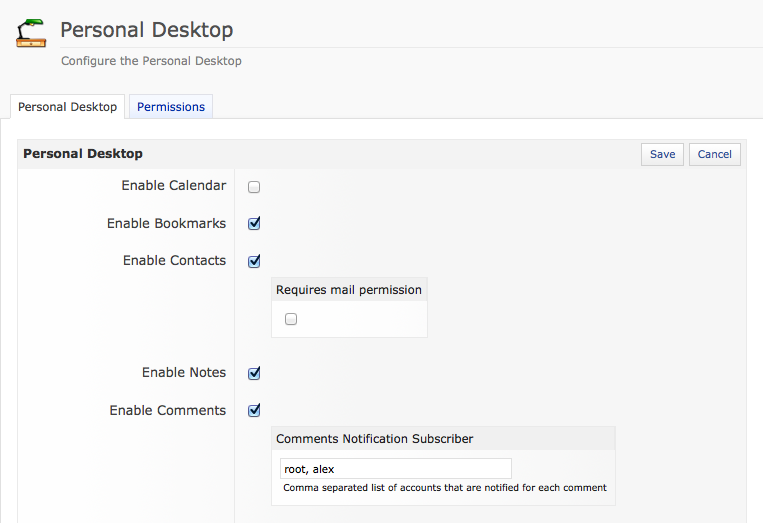
Task: Click the Enable Bookmarks label text
Action: coord(166,223)
